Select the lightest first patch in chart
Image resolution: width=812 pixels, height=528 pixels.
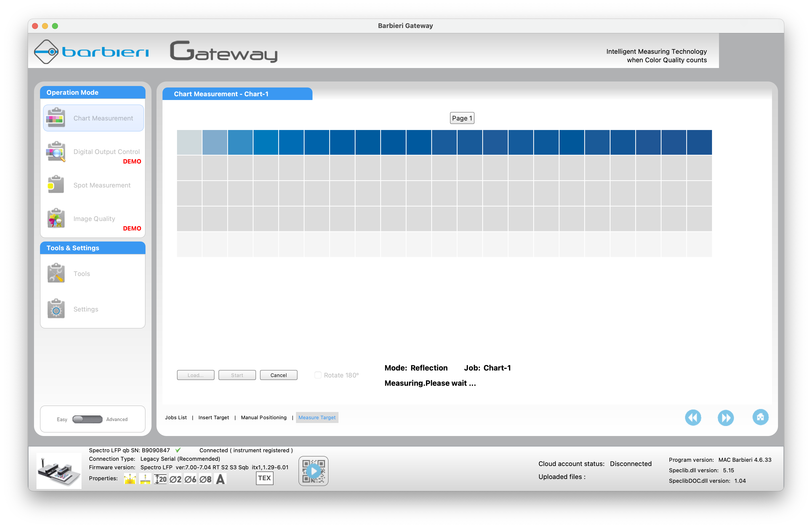[189, 142]
